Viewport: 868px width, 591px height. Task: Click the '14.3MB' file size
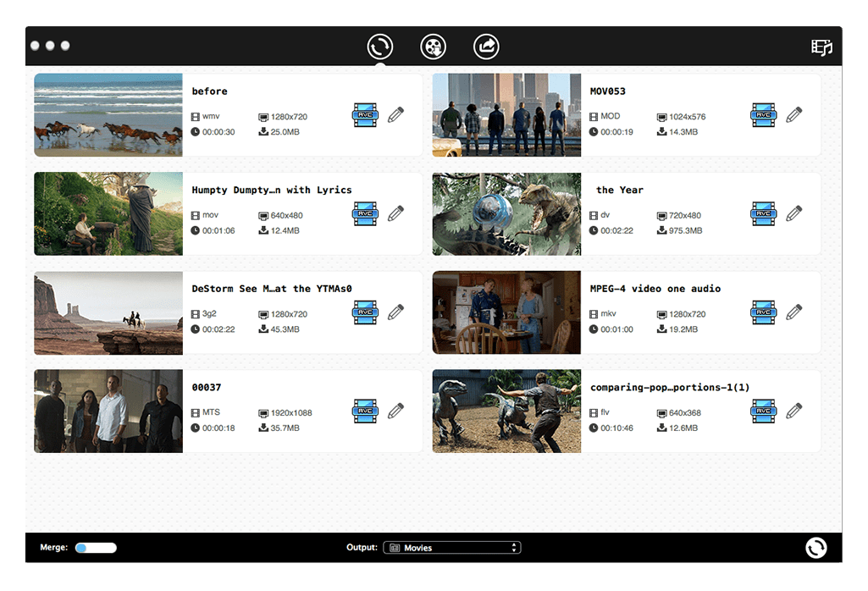point(683,132)
